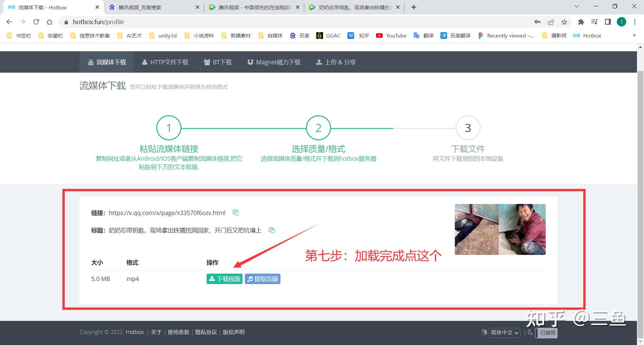The image size is (644, 345).
Task: Open the Extensions puzzle icon
Action: [581, 22]
